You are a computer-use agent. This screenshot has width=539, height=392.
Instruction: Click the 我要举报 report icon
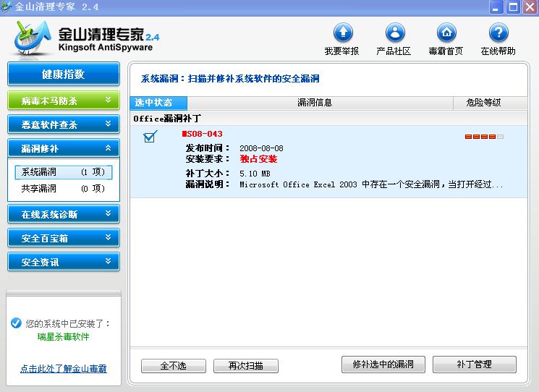coord(343,33)
